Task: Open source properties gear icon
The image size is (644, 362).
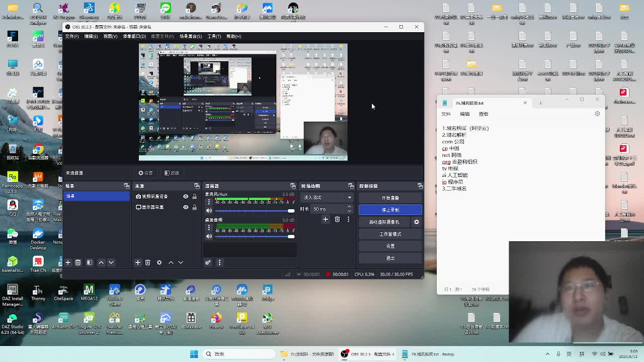Action: click(x=159, y=262)
